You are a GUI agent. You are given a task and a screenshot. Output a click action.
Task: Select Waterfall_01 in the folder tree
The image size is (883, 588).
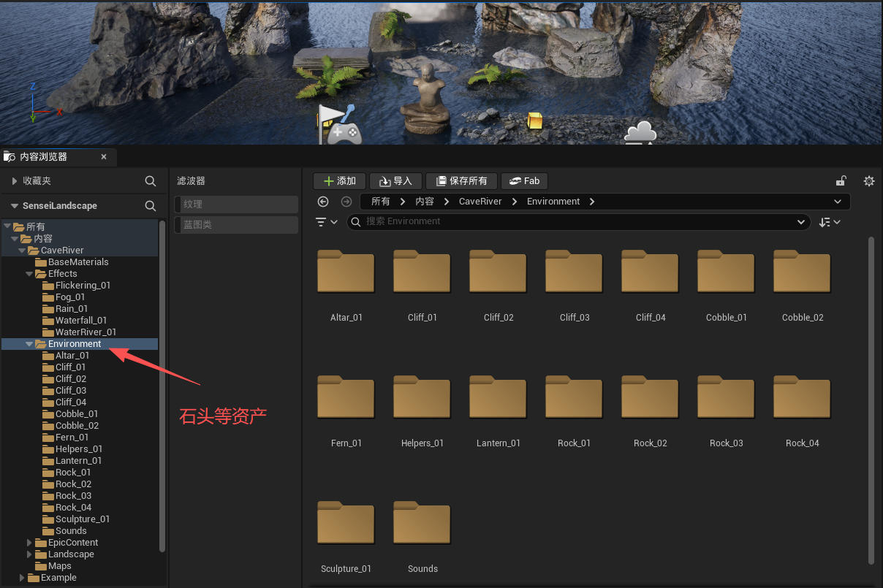pyautogui.click(x=80, y=321)
